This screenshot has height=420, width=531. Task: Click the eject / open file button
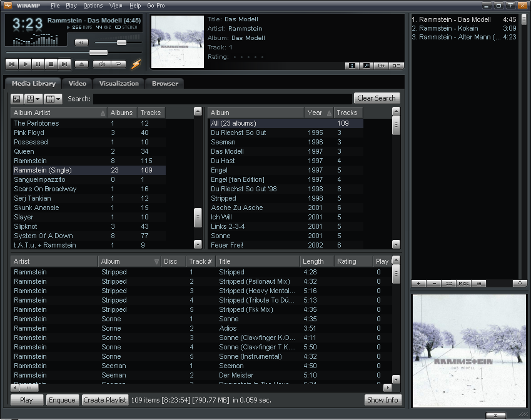[81, 64]
